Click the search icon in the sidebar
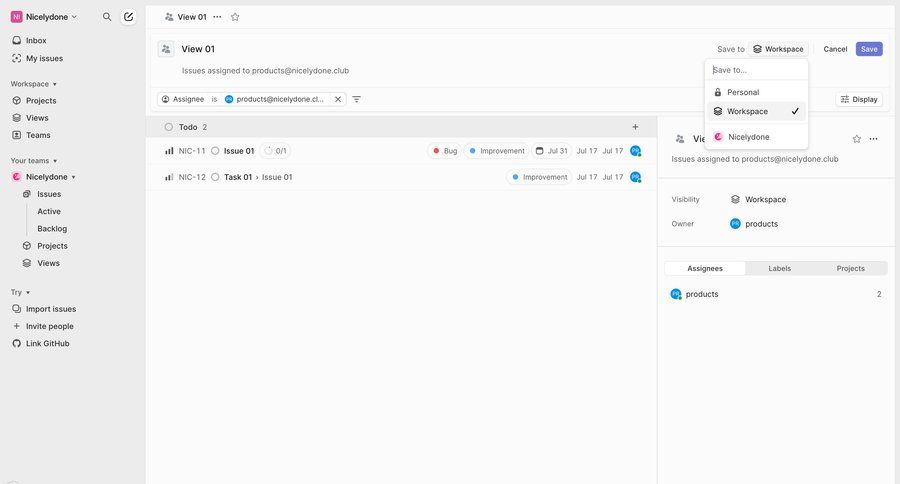Viewport: 900px width, 484px height. click(x=107, y=17)
